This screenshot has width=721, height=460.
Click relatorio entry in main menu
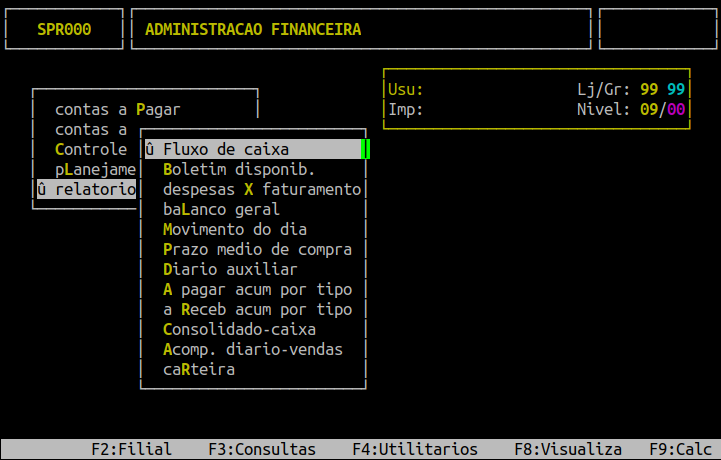tap(86, 190)
